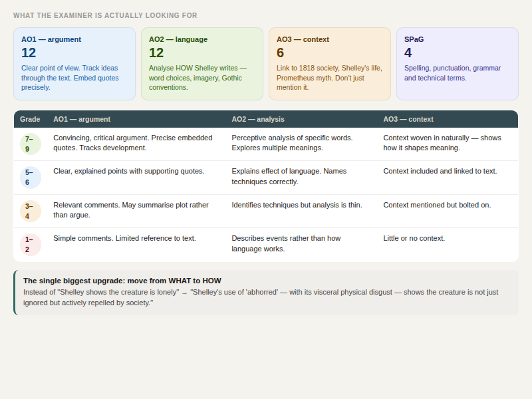Click the examiner heading at the top
Image resolution: width=532 pixels, height=399 pixels.
(104, 15)
